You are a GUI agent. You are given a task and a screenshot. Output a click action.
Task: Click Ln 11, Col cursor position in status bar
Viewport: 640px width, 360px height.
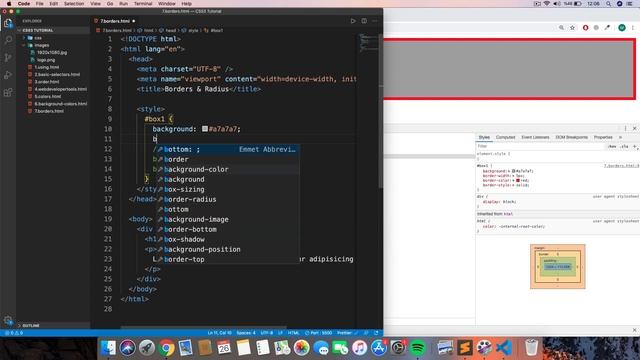click(x=219, y=333)
